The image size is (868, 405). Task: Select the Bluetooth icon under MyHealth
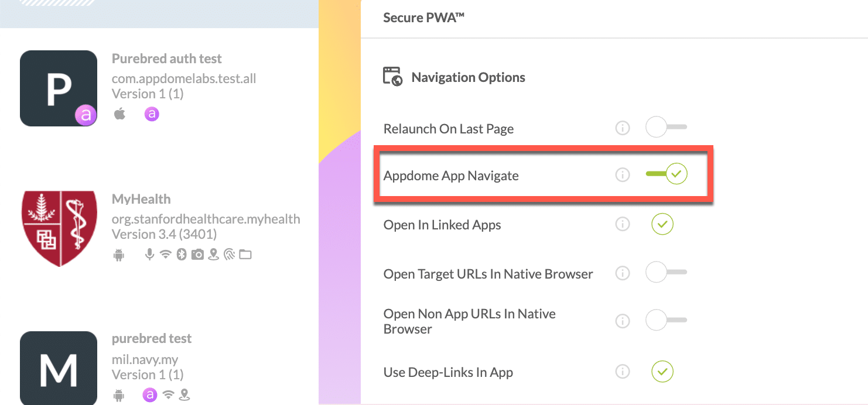pos(181,254)
